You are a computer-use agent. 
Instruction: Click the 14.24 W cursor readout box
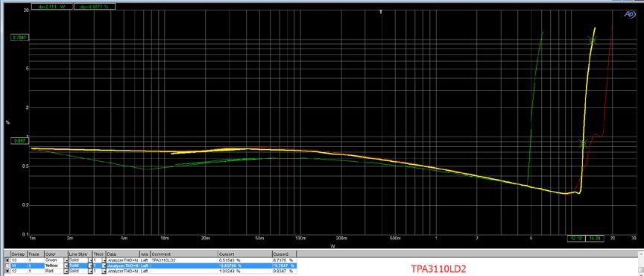click(x=593, y=238)
